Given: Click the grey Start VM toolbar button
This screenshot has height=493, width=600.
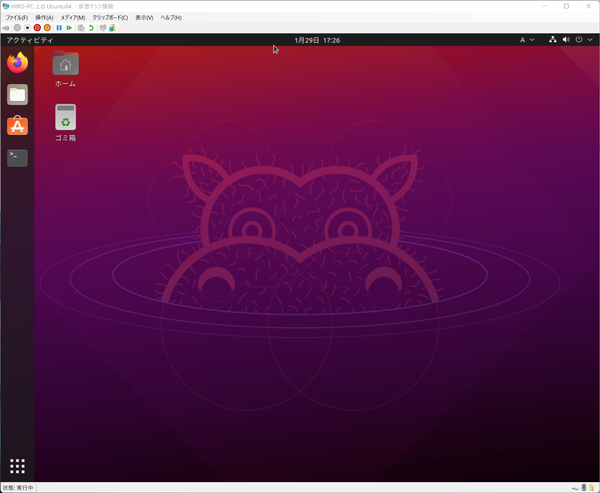Looking at the screenshot, I should 17,28.
